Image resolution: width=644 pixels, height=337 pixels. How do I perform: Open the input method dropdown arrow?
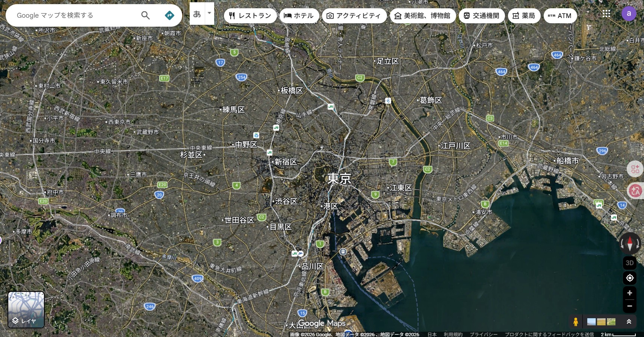pos(209,13)
